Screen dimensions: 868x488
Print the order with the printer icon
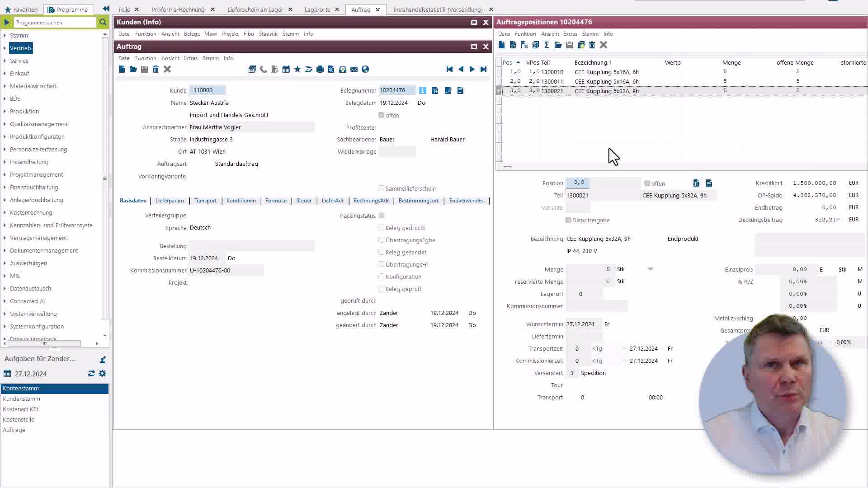coord(320,69)
